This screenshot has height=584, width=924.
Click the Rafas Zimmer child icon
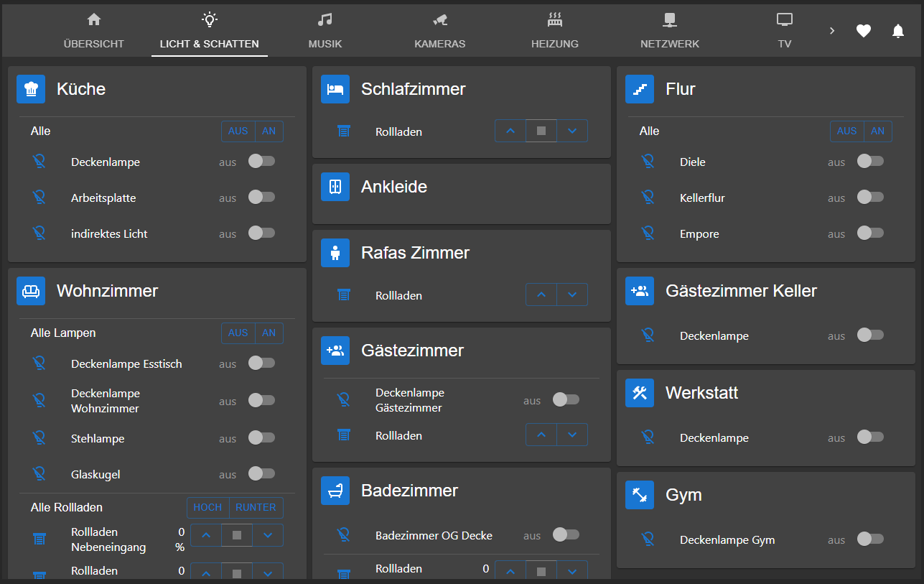(335, 253)
